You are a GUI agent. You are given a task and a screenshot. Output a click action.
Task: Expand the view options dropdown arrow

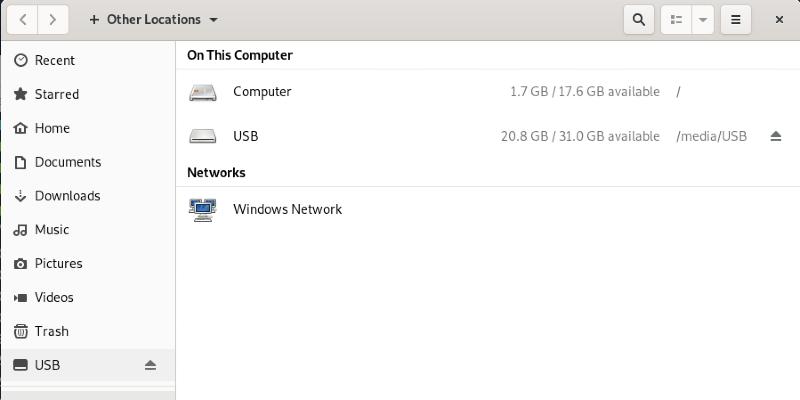[703, 20]
